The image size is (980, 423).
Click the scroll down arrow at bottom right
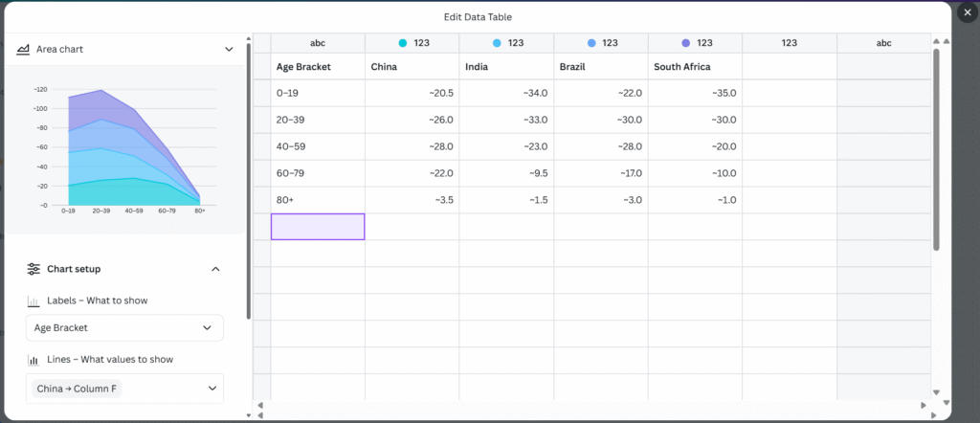pos(936,392)
